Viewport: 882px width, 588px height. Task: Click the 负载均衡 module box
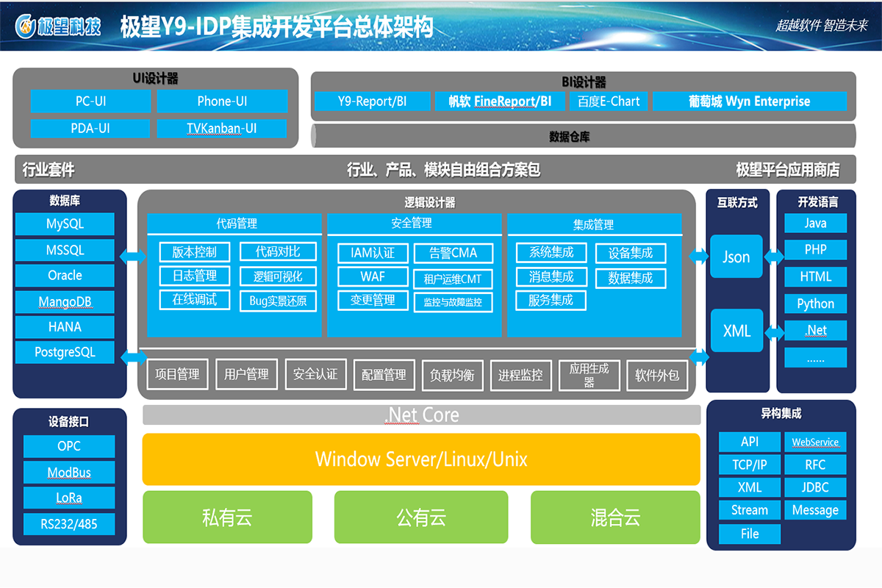coord(452,375)
